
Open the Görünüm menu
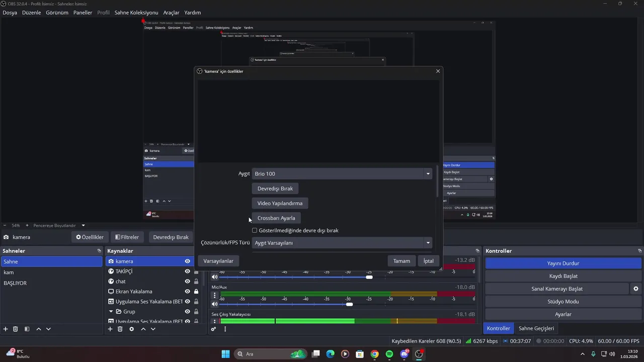point(57,13)
